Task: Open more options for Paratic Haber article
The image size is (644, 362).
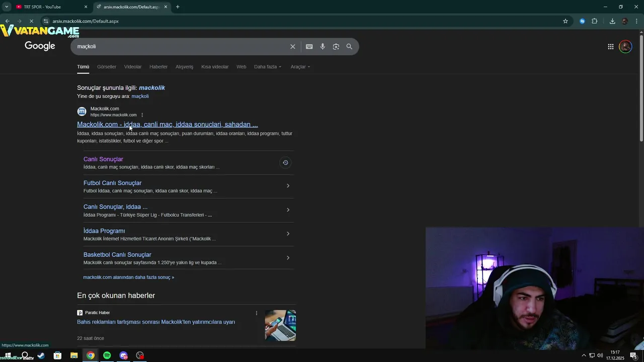Action: point(257,313)
